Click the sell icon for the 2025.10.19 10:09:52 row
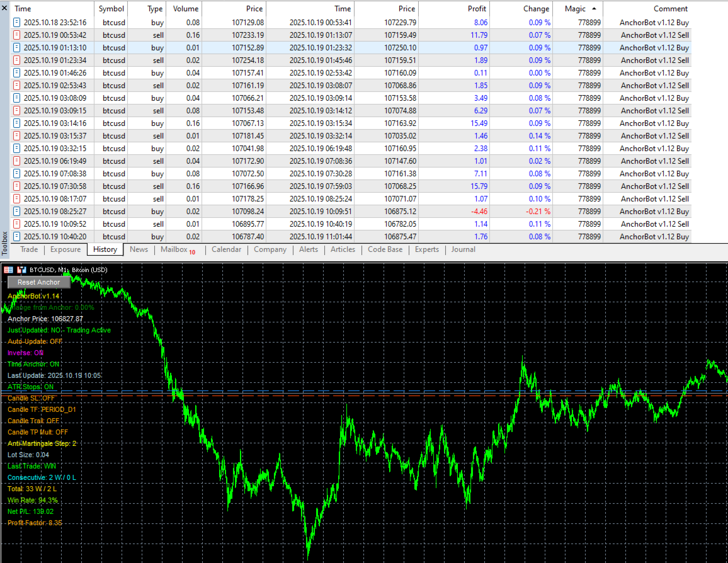This screenshot has width=728, height=563. [x=17, y=224]
